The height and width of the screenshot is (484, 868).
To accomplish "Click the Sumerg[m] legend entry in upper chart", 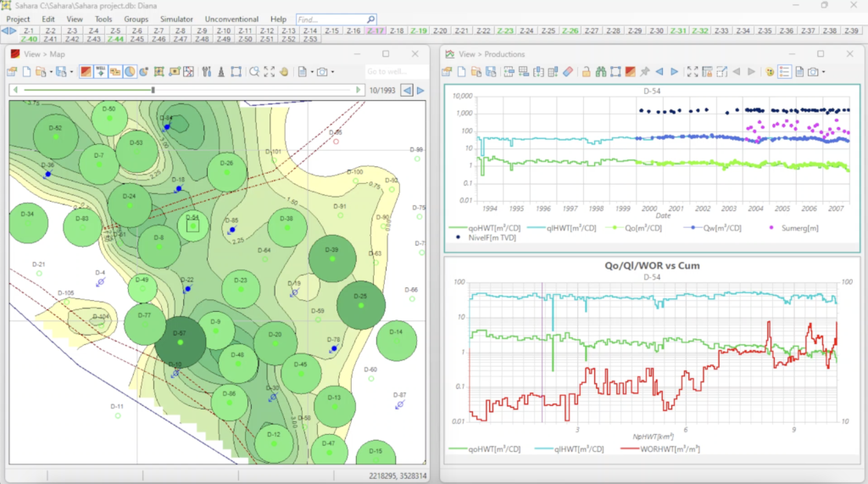I will coord(793,228).
